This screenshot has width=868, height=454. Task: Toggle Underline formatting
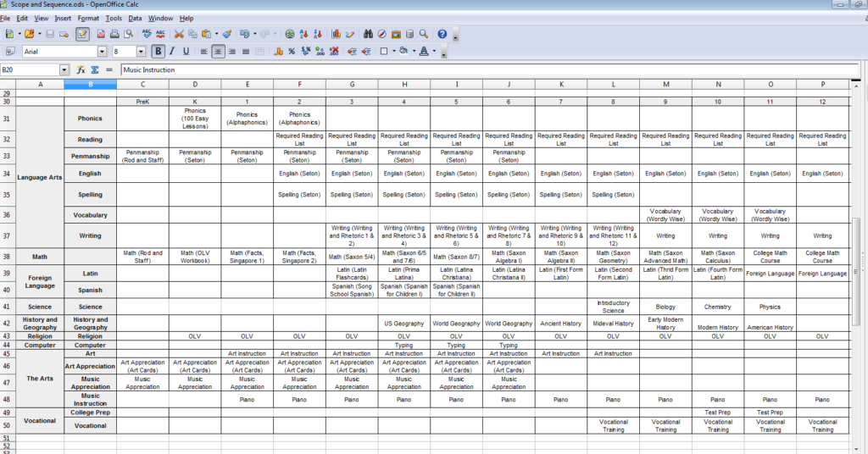186,52
